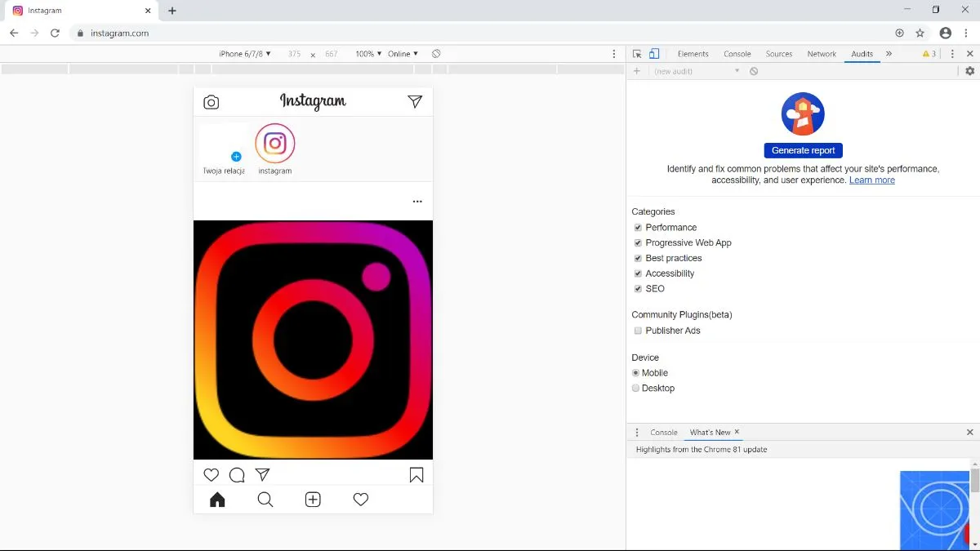Open the Instagram camera icon

tap(211, 102)
